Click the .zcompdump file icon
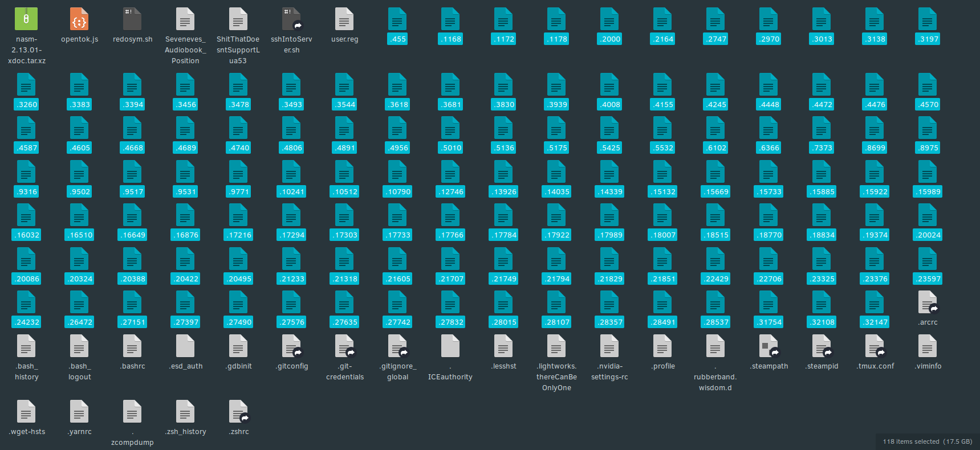Image resolution: width=980 pixels, height=450 pixels. 132,411
